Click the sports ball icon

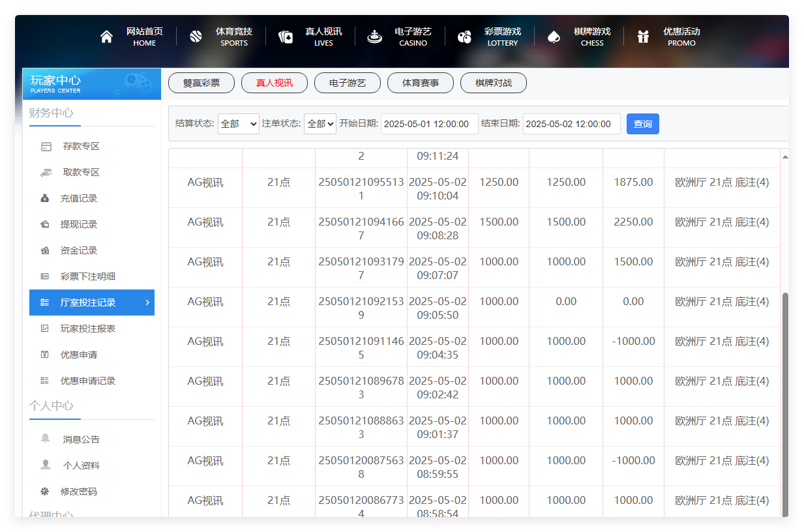pos(196,37)
